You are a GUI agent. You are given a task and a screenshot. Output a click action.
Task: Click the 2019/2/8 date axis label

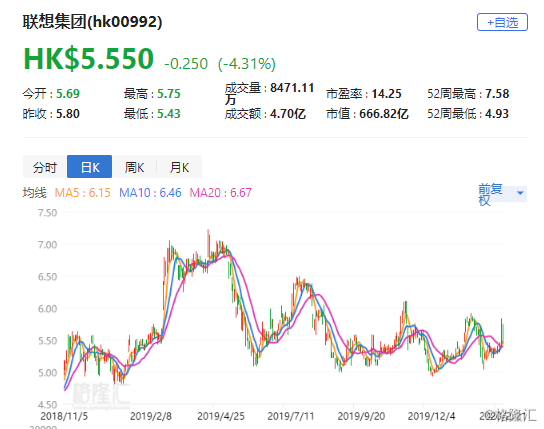pyautogui.click(x=151, y=416)
